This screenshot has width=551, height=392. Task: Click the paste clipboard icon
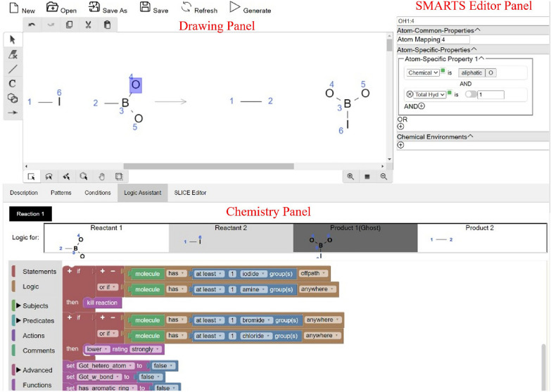[107, 25]
